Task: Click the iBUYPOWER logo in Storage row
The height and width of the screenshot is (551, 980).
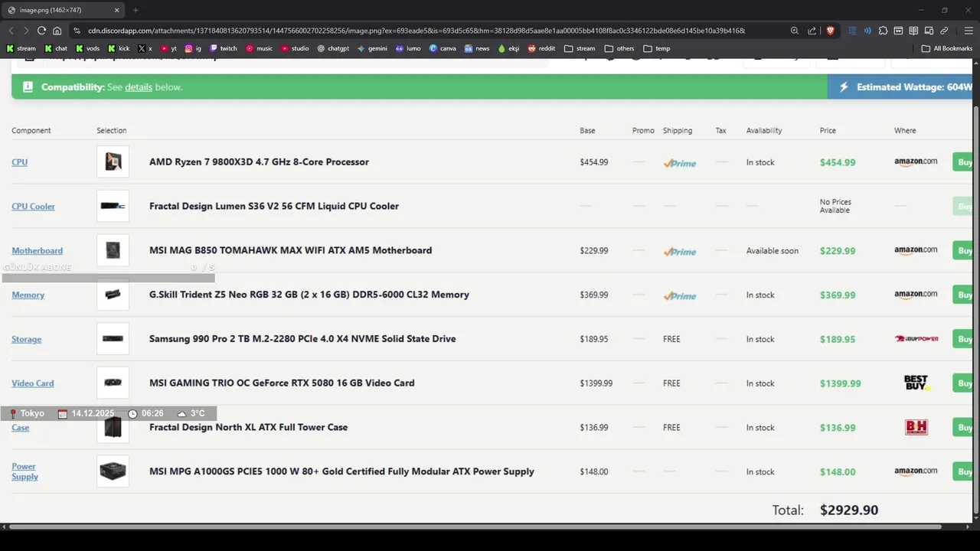Action: pos(916,339)
